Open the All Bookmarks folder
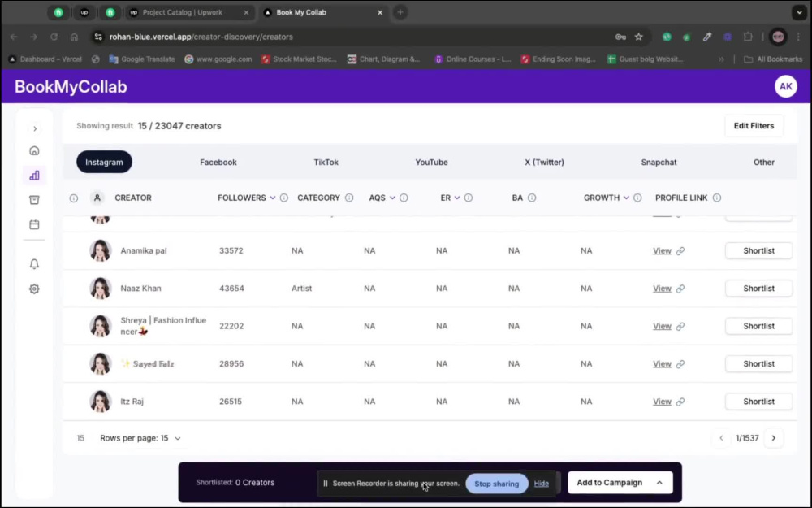Viewport: 812px width, 508px height. (x=772, y=59)
